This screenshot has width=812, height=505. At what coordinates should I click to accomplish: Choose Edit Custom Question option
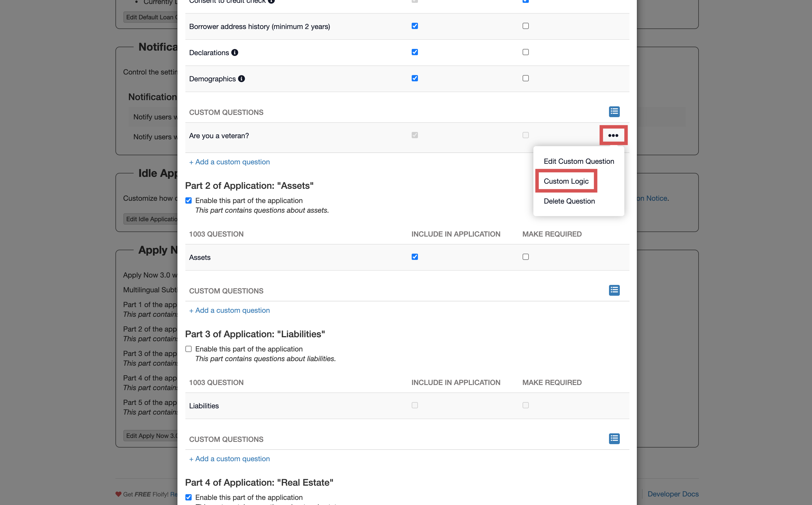pos(579,161)
